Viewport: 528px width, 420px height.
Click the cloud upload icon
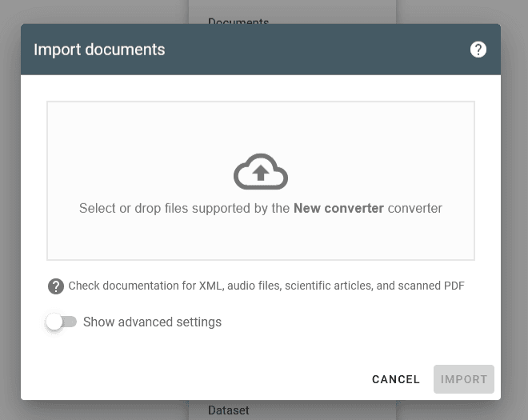261,171
